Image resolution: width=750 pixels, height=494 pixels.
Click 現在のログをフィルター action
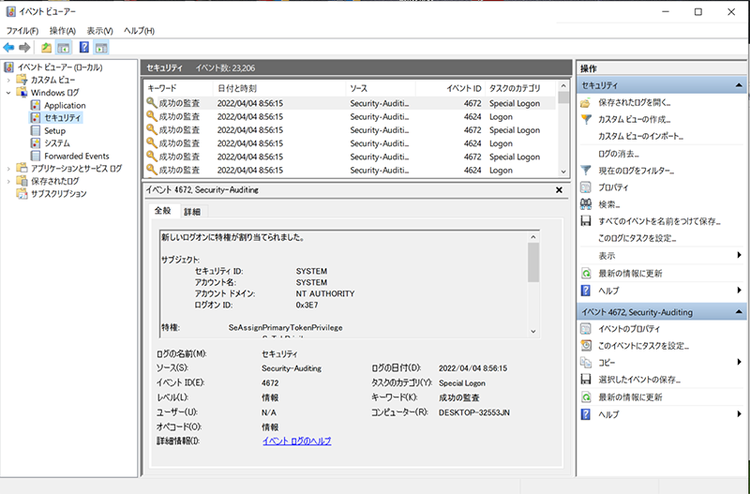pos(636,171)
